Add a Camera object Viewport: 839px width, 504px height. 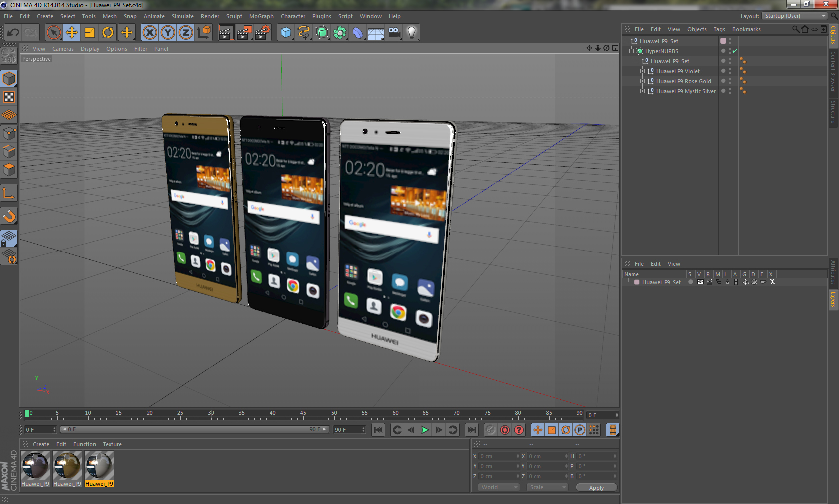pyautogui.click(x=394, y=33)
